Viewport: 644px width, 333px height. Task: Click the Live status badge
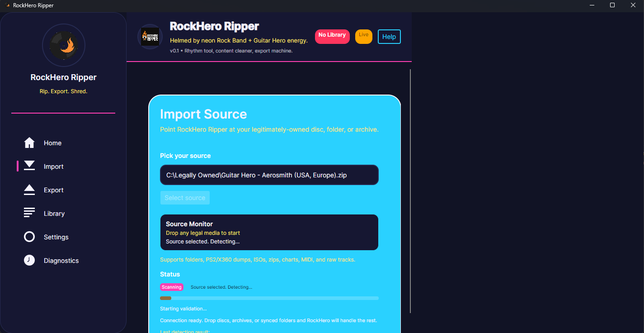363,37
